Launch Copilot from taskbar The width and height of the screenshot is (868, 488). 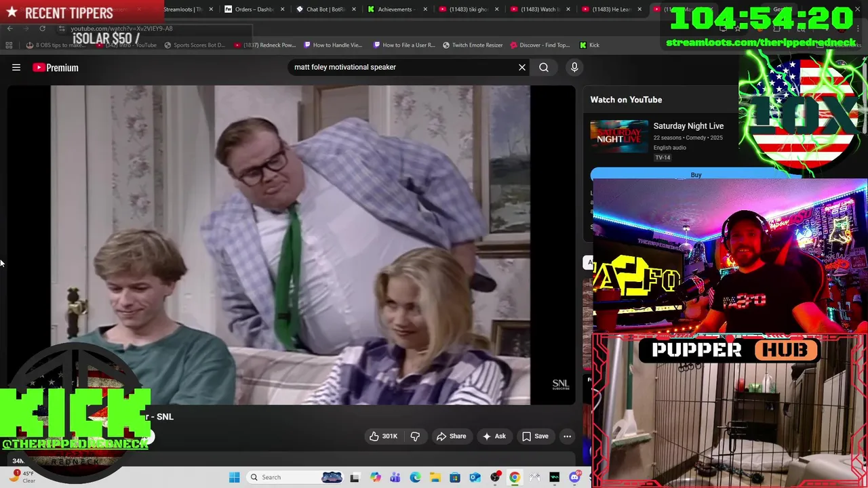(x=375, y=477)
